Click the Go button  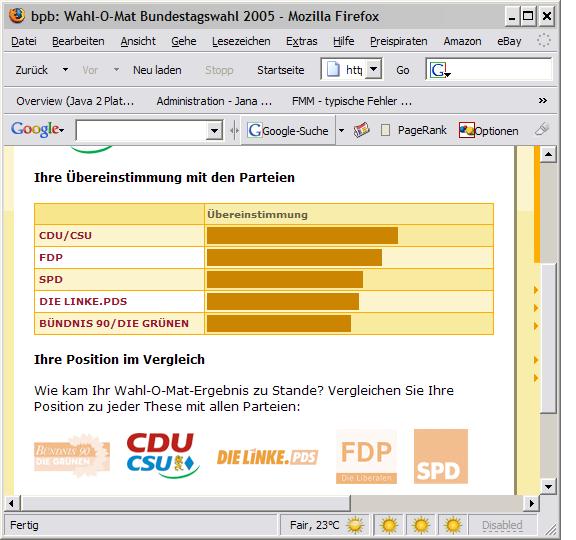(x=403, y=70)
